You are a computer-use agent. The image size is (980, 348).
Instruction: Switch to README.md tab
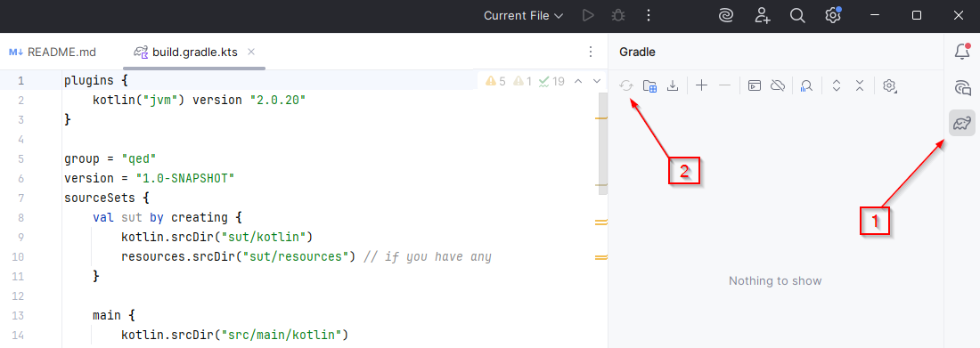[x=53, y=52]
